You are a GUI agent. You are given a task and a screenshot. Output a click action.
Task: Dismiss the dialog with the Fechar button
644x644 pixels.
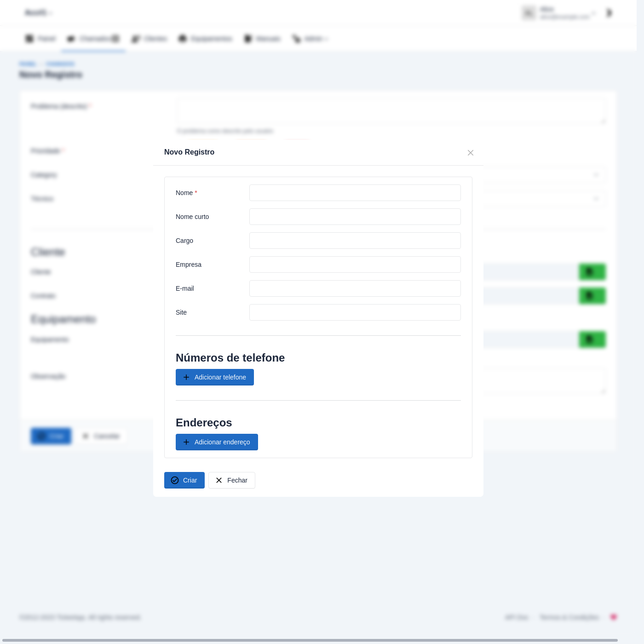232,480
